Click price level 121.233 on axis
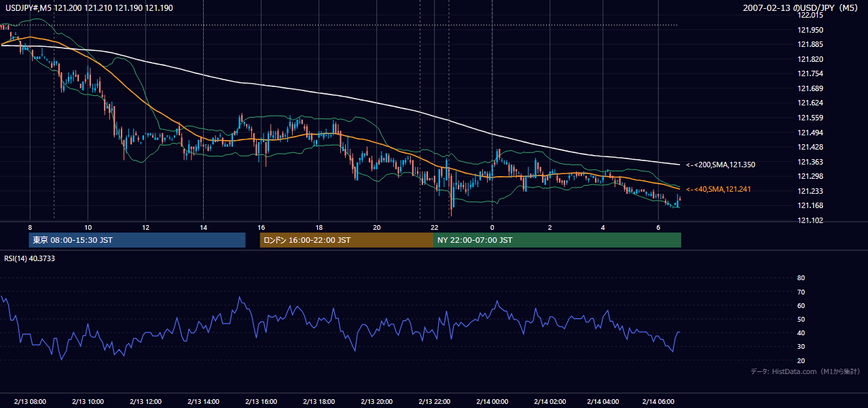868x408 pixels. click(810, 191)
